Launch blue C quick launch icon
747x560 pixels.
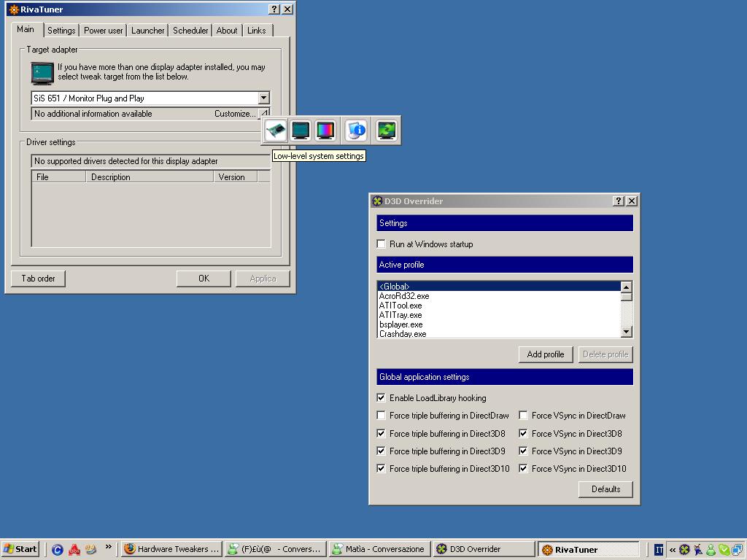click(57, 550)
